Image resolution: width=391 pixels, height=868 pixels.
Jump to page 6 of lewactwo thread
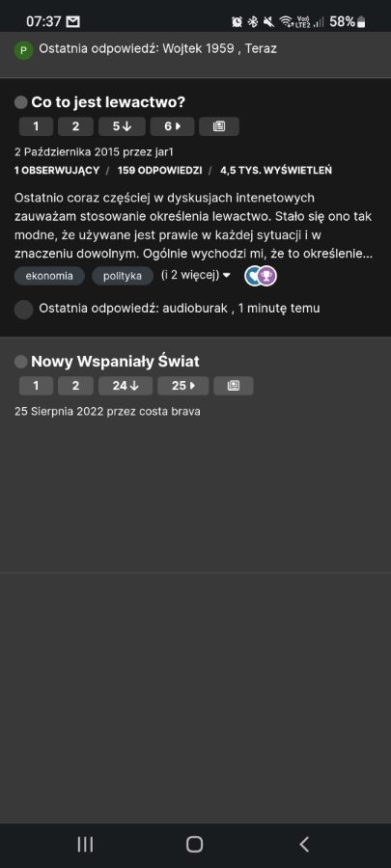tap(172, 126)
